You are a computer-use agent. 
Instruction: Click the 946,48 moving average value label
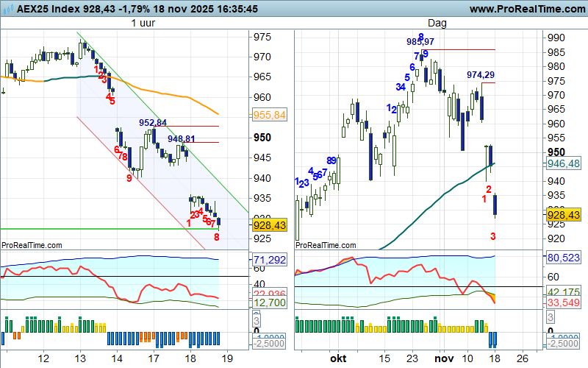(563, 163)
